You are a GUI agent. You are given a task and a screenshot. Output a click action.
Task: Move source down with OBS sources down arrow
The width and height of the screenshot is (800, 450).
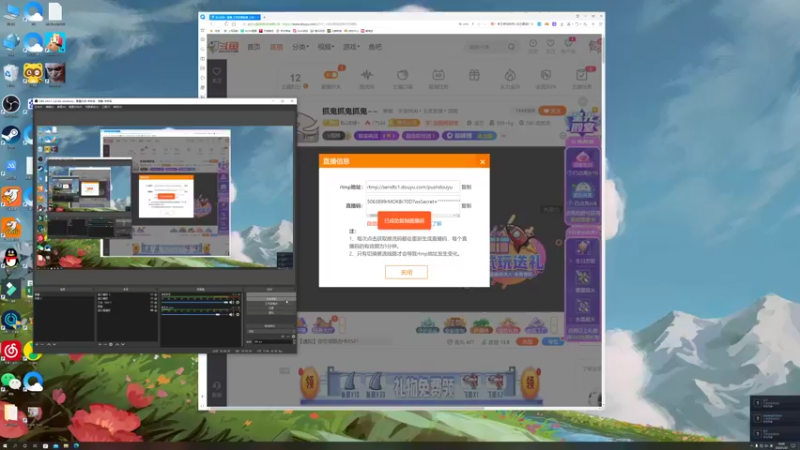click(x=123, y=344)
